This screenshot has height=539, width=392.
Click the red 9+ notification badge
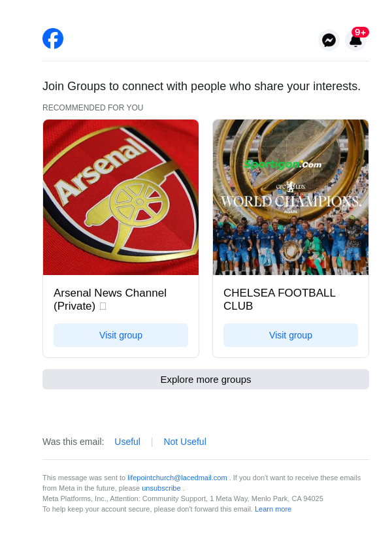pos(360,32)
